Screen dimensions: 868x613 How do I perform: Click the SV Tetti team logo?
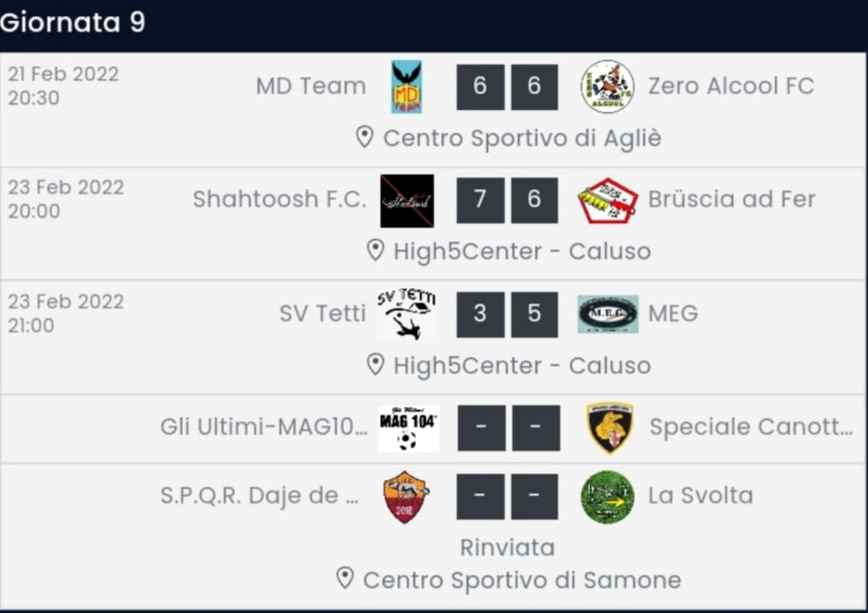pos(406,314)
